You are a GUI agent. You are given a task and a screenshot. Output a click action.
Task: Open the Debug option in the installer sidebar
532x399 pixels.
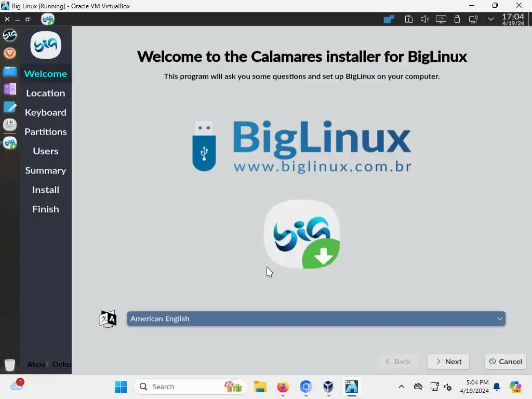[x=61, y=364]
